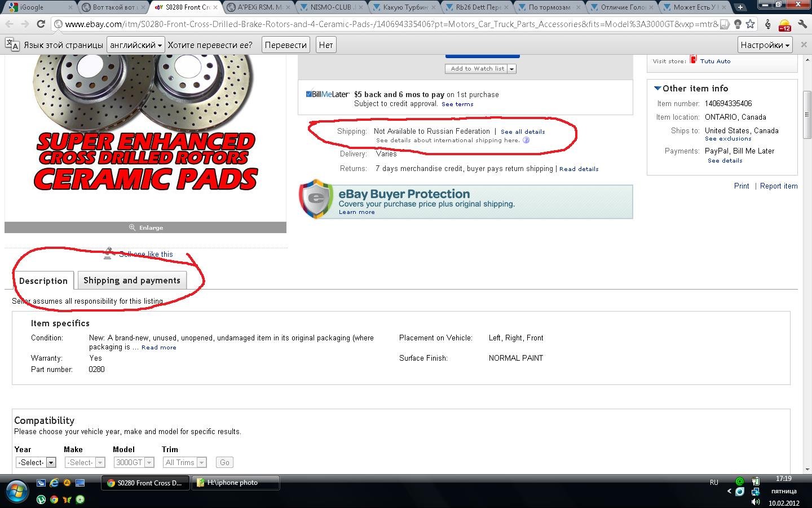Switch to По тормозам browser tab
Viewport: 812px width, 508px height.
(550, 7)
